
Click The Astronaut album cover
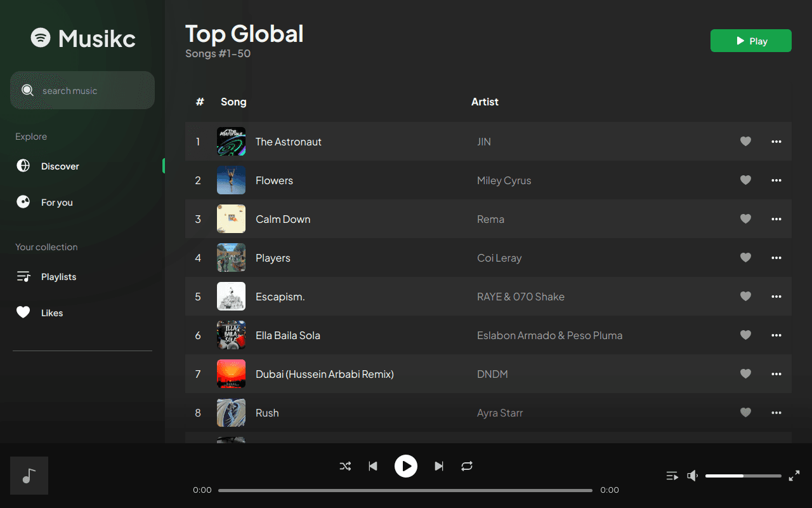[x=231, y=142]
